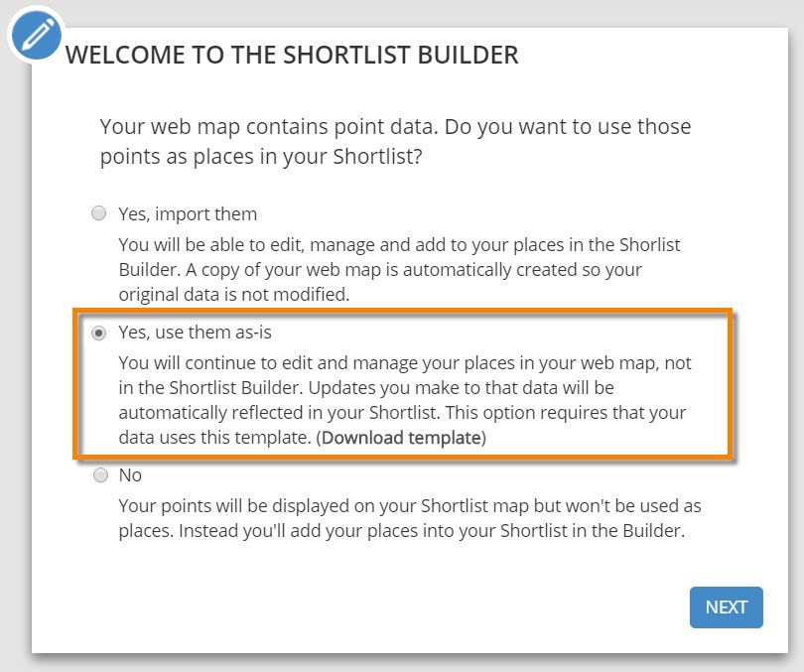Click the gray backdrop outside the dialog

(x=14, y=397)
